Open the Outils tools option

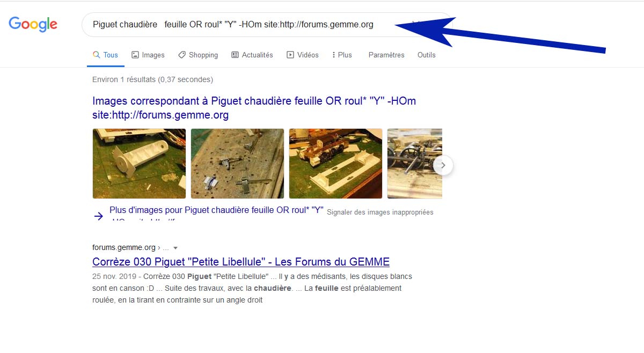(x=427, y=55)
